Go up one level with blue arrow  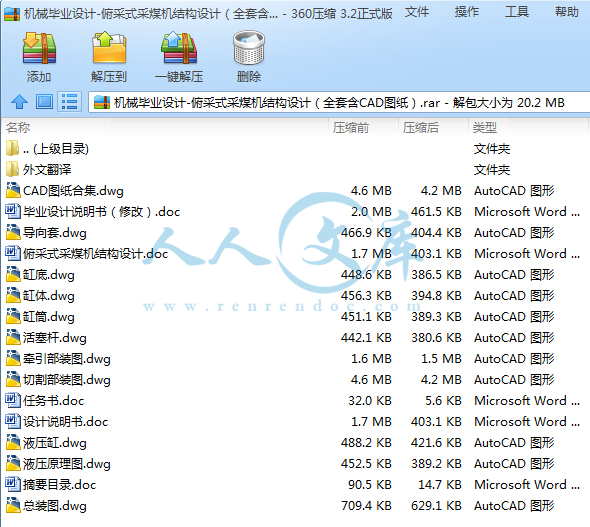point(20,102)
